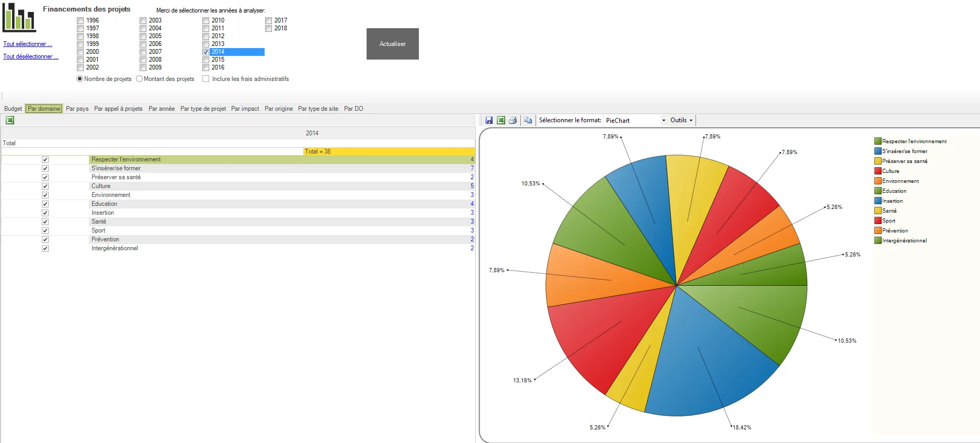
Task: Expand the Outils dropdown menu
Action: click(681, 120)
